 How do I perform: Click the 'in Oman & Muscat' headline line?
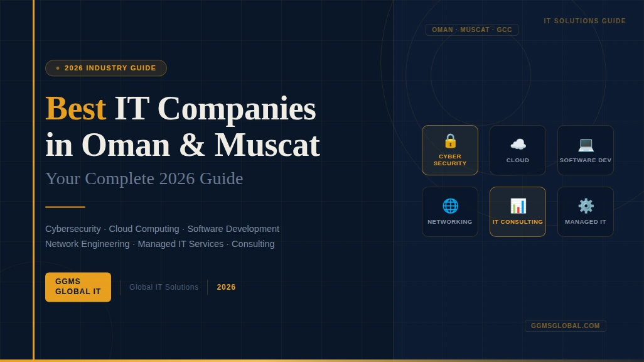183,145
